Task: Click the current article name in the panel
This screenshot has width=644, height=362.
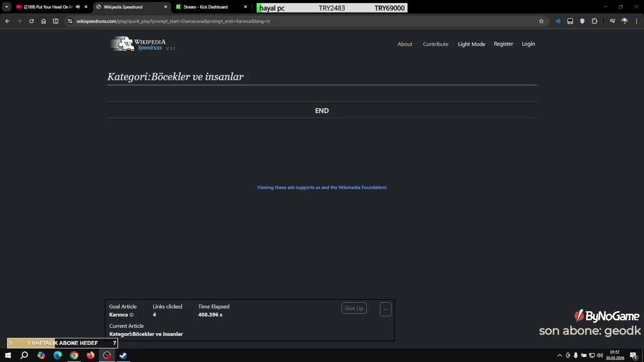Action: 146,334
